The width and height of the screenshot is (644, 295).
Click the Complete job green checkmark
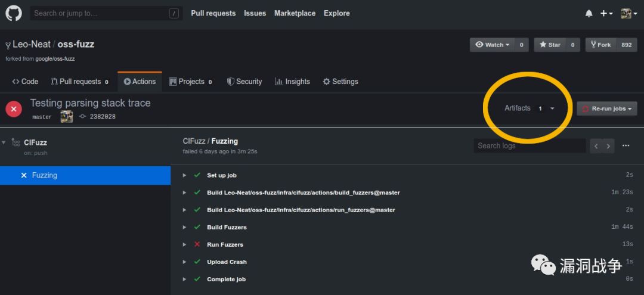pyautogui.click(x=197, y=279)
